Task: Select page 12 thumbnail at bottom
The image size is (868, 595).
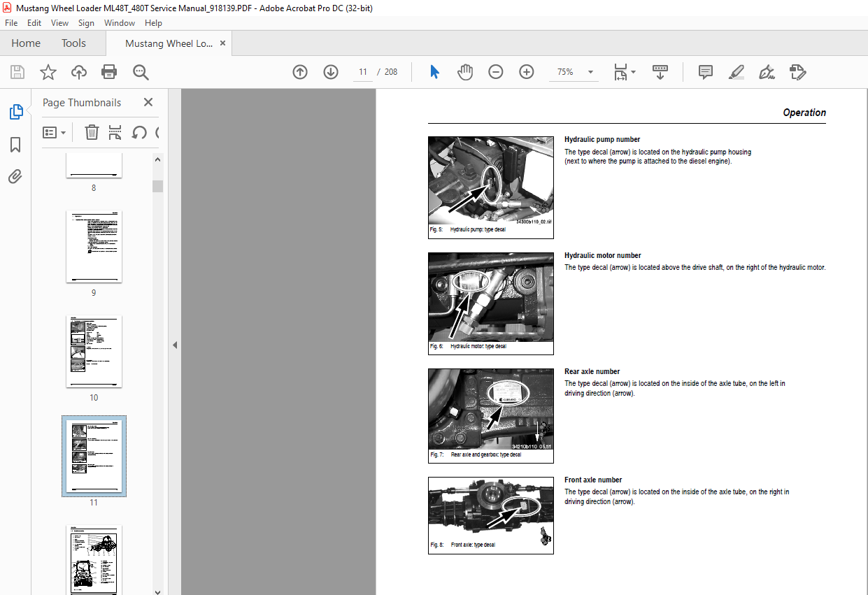Action: click(x=94, y=559)
